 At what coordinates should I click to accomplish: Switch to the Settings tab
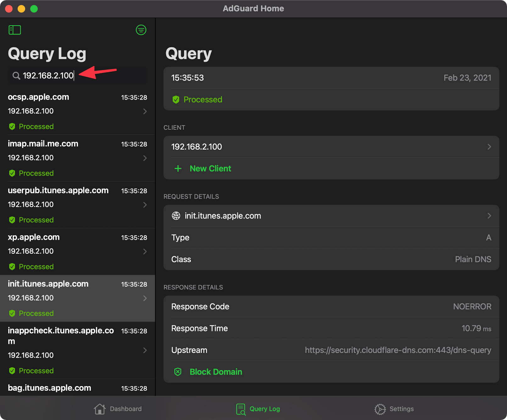(394, 409)
